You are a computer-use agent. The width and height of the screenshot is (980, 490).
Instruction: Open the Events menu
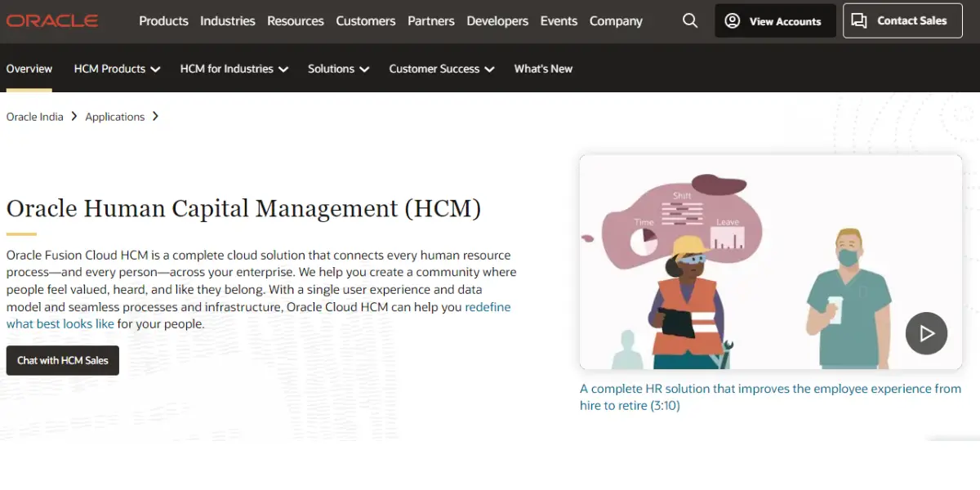[x=559, y=21]
